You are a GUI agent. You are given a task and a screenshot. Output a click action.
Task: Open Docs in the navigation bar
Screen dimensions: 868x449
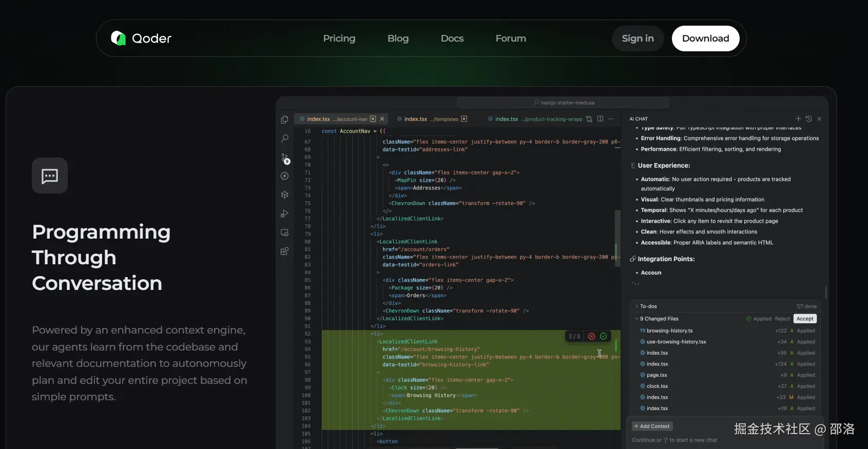452,38
